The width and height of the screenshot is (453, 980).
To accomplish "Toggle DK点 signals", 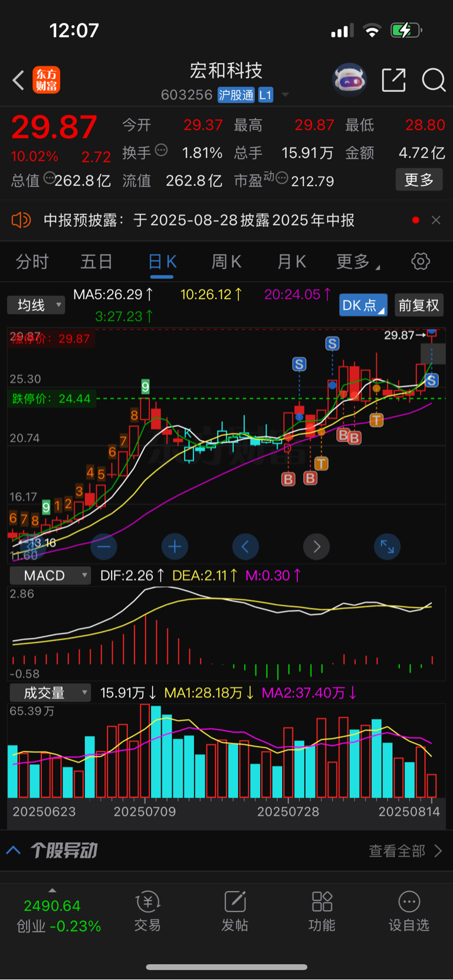I will pyautogui.click(x=363, y=305).
